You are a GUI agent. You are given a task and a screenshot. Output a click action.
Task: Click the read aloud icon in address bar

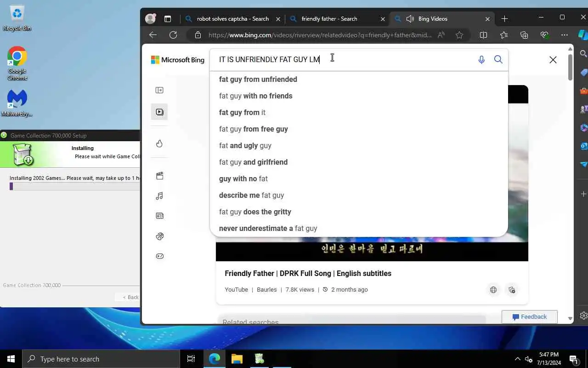441,35
